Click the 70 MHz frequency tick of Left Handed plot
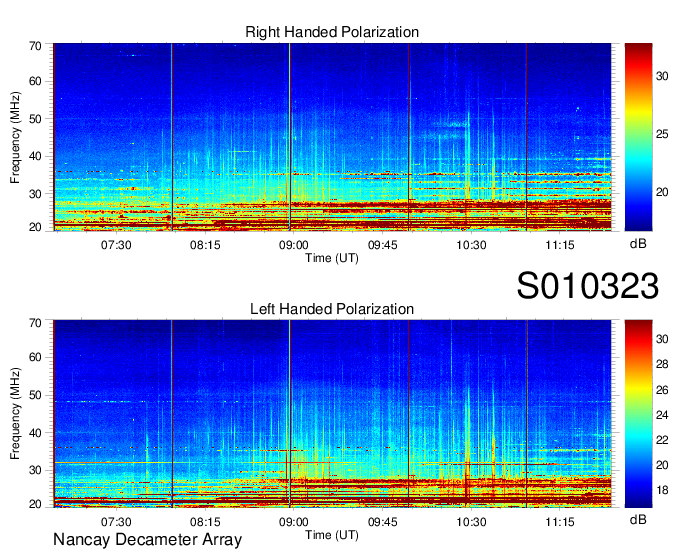This screenshot has width=680, height=552. coord(35,323)
